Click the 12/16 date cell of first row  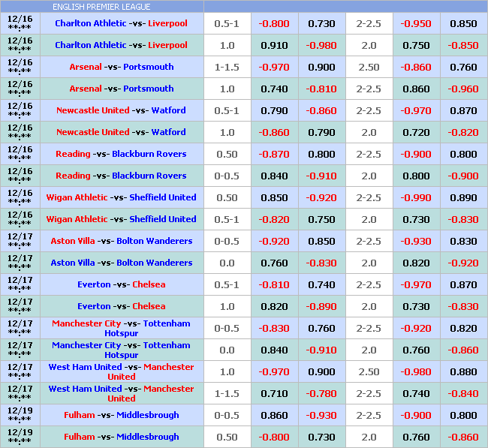coord(20,23)
